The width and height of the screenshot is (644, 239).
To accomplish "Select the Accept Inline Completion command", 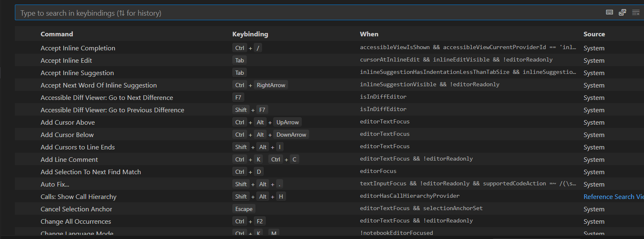I will coord(78,48).
